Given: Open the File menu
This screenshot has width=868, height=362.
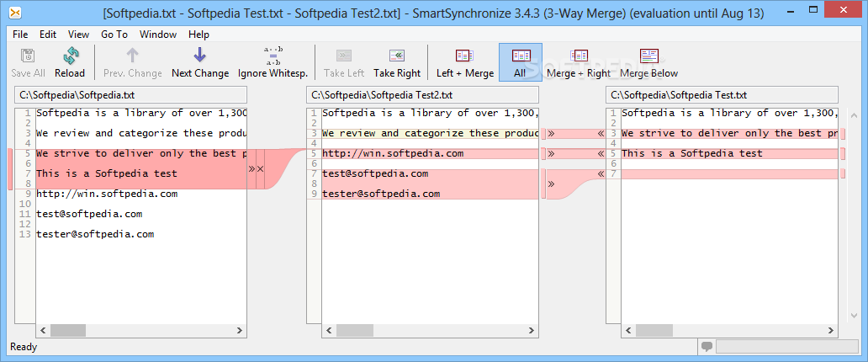Looking at the screenshot, I should [x=20, y=35].
